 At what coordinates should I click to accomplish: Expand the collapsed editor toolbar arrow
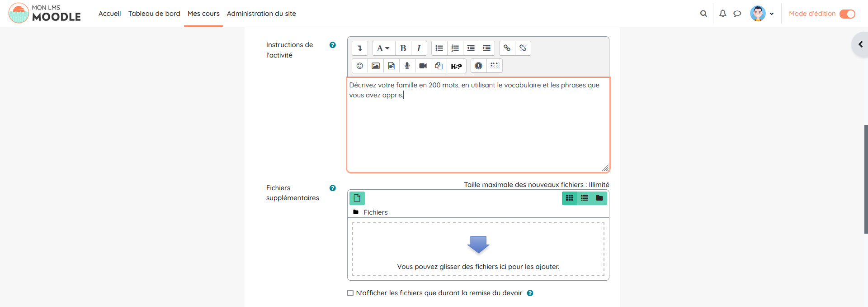click(360, 48)
